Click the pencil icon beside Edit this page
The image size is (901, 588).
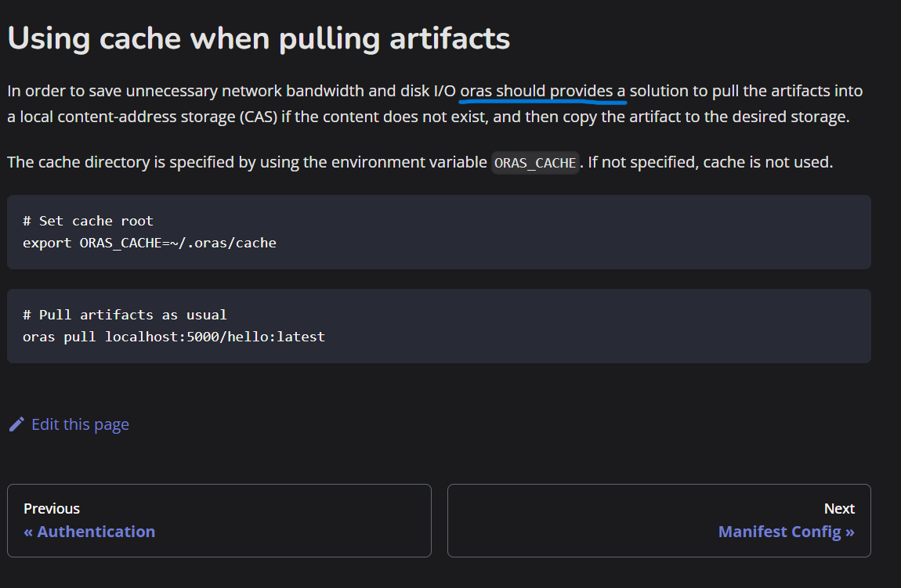[x=16, y=424]
